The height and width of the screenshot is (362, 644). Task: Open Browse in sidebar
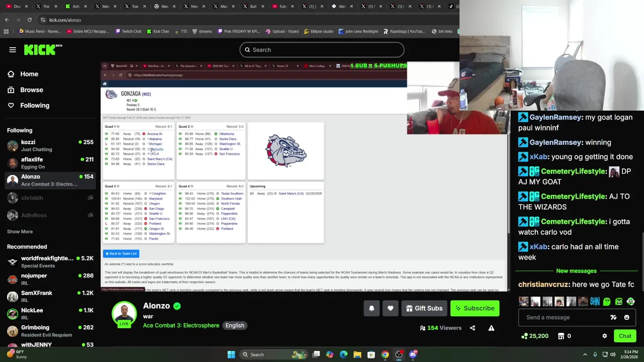pos(32,89)
